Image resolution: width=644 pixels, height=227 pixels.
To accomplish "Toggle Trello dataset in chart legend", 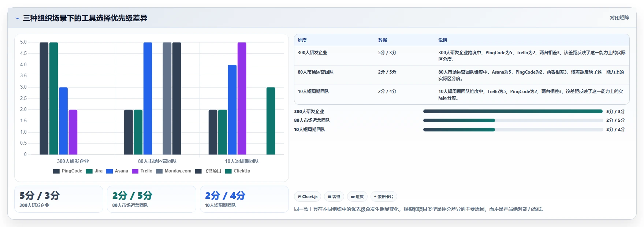I will pos(142,171).
